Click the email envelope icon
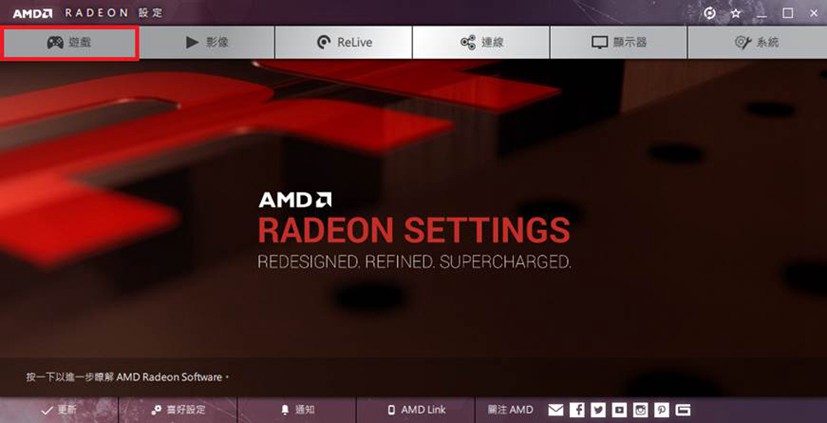The height and width of the screenshot is (423, 827). pyautogui.click(x=556, y=410)
